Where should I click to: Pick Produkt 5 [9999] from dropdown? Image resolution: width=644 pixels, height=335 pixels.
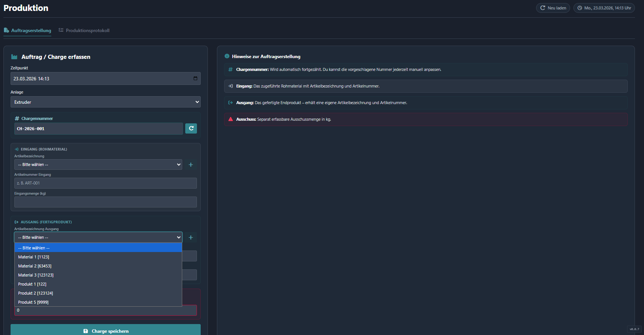click(33, 302)
